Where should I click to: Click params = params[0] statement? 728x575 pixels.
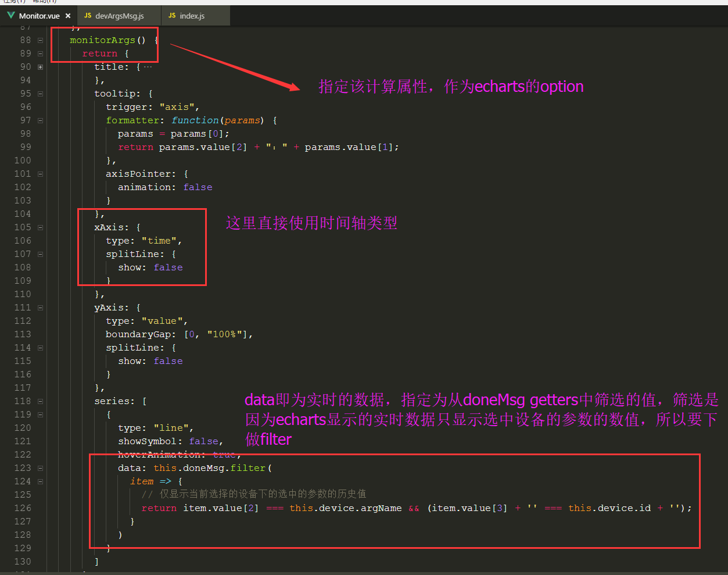coord(174,134)
